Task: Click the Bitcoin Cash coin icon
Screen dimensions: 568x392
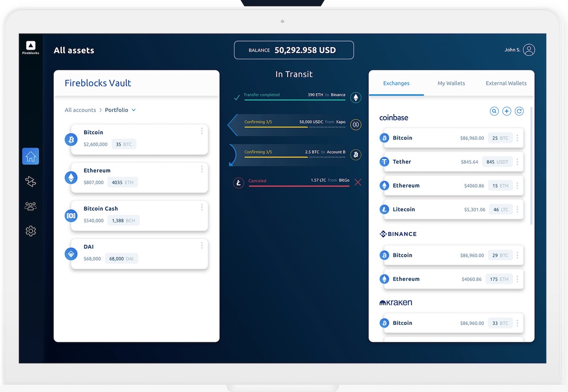Action: tap(71, 216)
